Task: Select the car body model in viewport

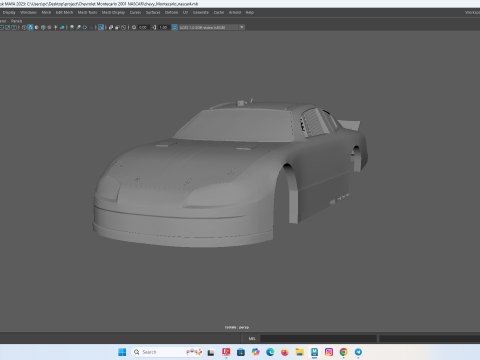Action: tap(230, 173)
